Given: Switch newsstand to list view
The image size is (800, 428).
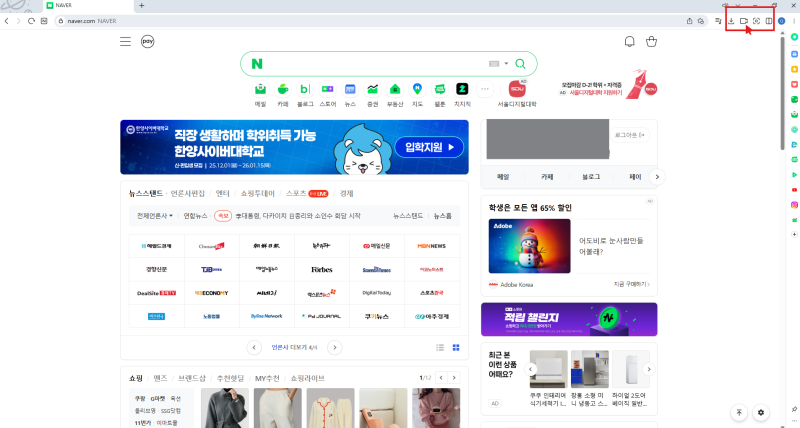Looking at the screenshot, I should coord(440,347).
